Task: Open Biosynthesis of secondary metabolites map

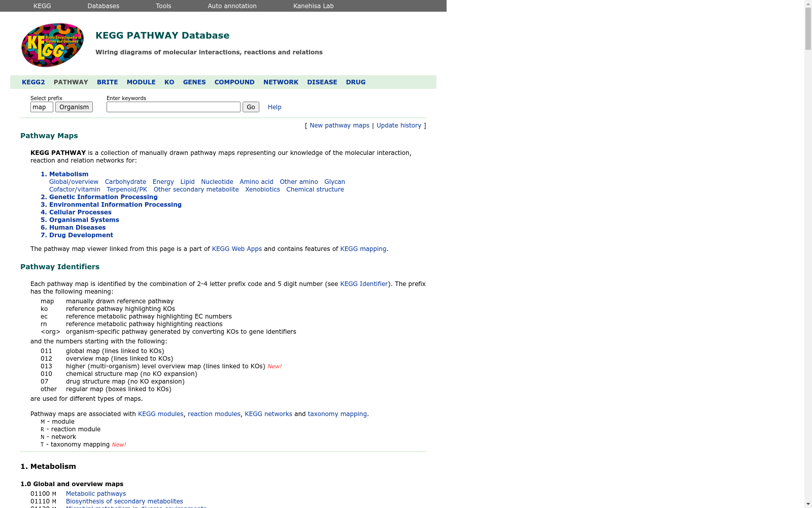Action: pyautogui.click(x=124, y=501)
